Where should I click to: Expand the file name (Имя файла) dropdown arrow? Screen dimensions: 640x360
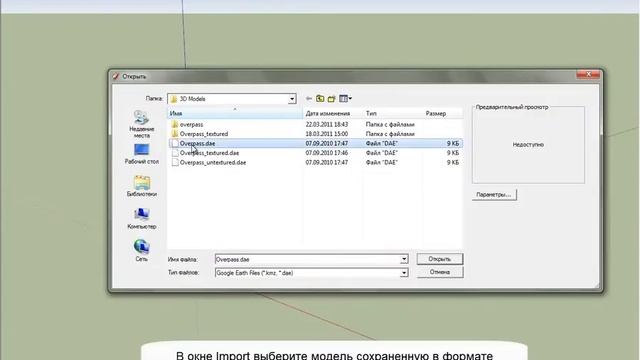click(x=404, y=259)
